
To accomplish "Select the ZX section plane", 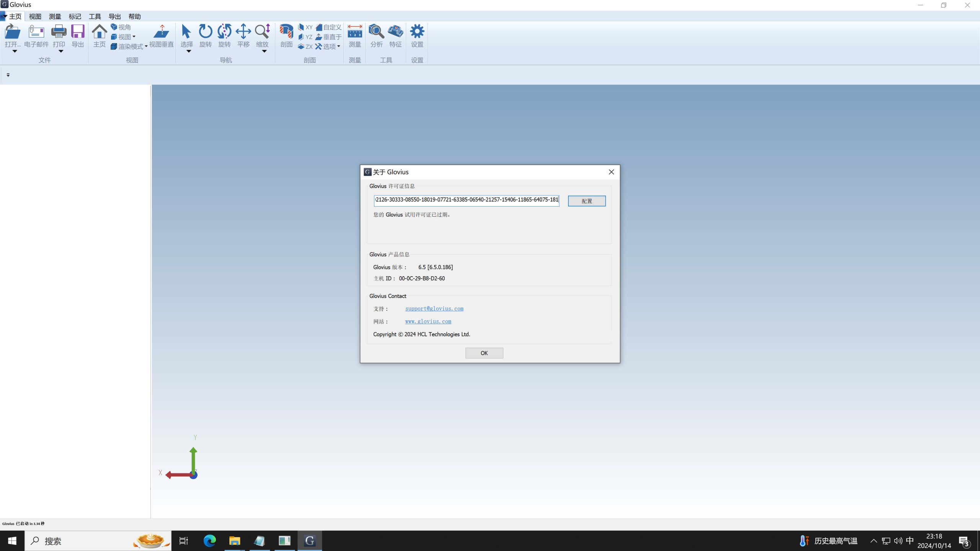I will [305, 46].
